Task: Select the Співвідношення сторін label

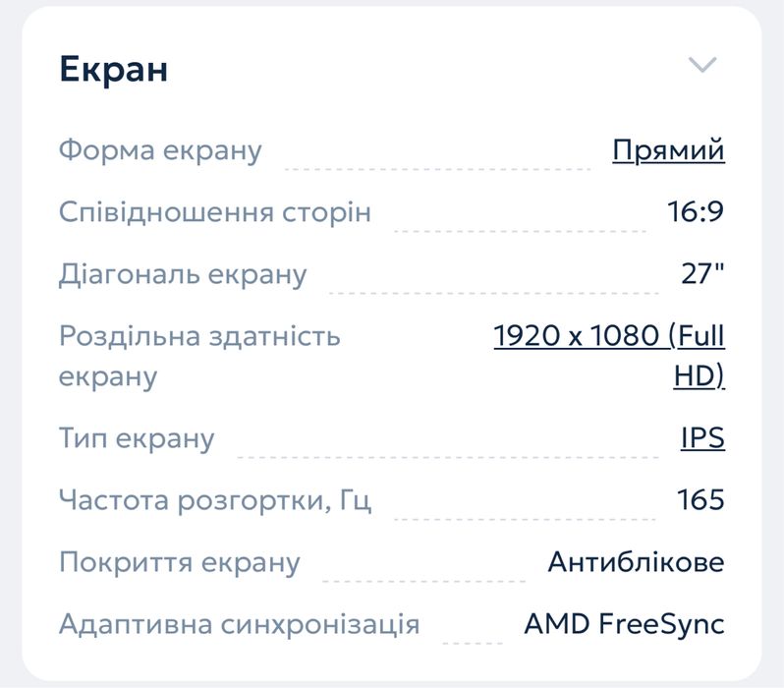Action: point(215,211)
